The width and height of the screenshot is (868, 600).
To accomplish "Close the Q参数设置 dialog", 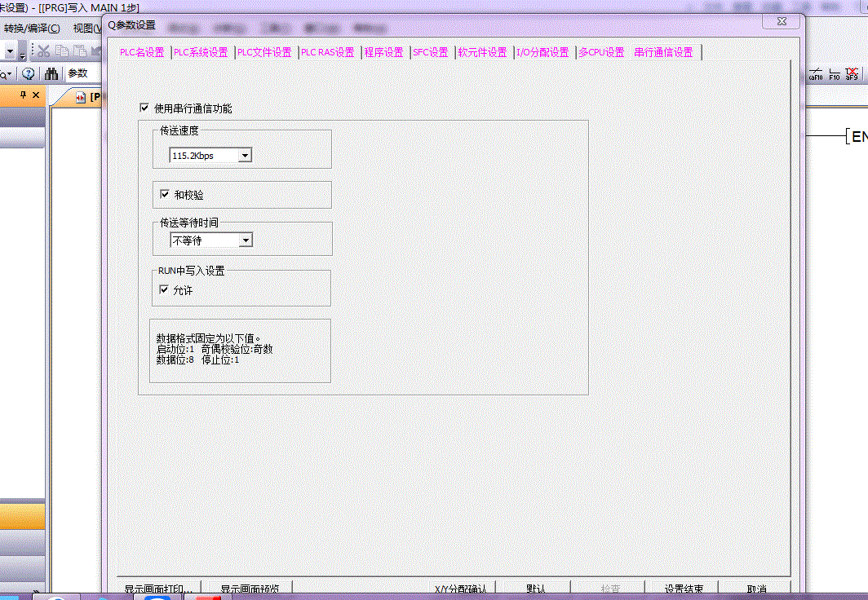I will [781, 22].
